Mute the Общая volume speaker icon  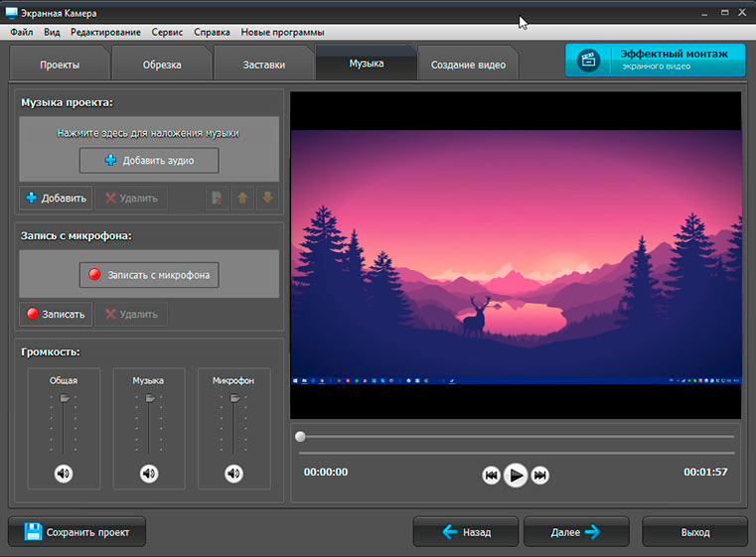click(64, 474)
